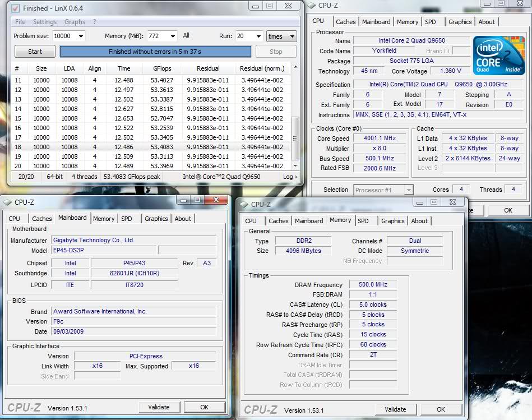Click the All memory link in LinX
Screen dimensions: 532x420
click(186, 35)
